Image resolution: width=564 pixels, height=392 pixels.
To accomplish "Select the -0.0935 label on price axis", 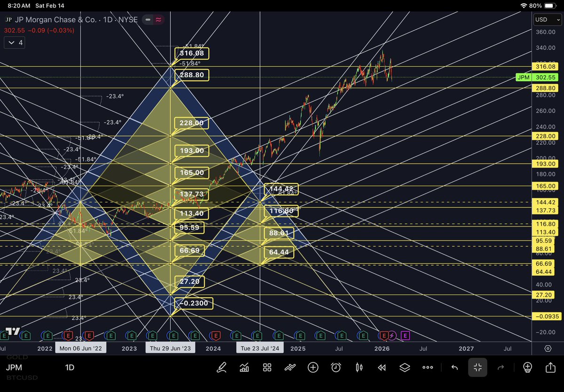I will coord(547,316).
